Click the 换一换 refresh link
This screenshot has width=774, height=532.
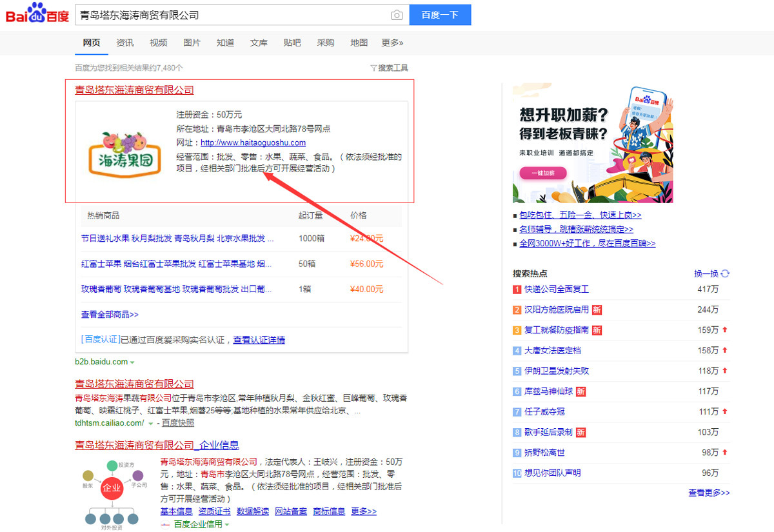tap(706, 273)
